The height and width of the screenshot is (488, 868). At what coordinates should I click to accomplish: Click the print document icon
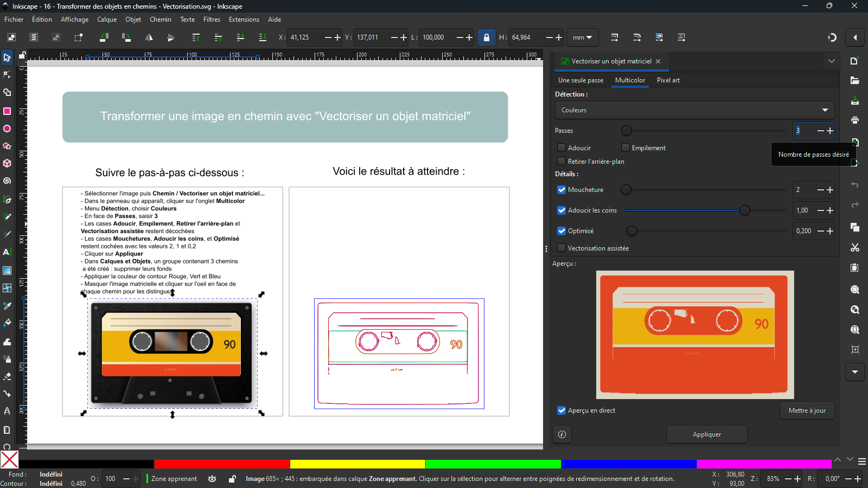(855, 120)
